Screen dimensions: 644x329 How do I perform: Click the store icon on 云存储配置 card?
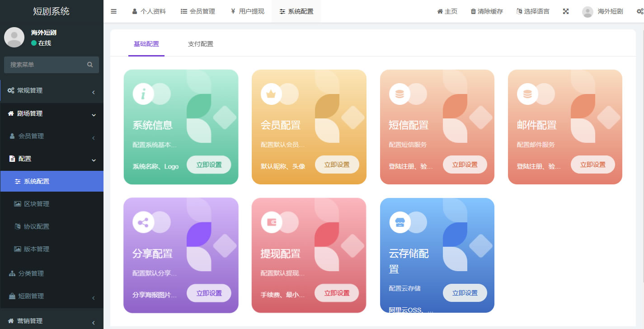click(x=400, y=222)
